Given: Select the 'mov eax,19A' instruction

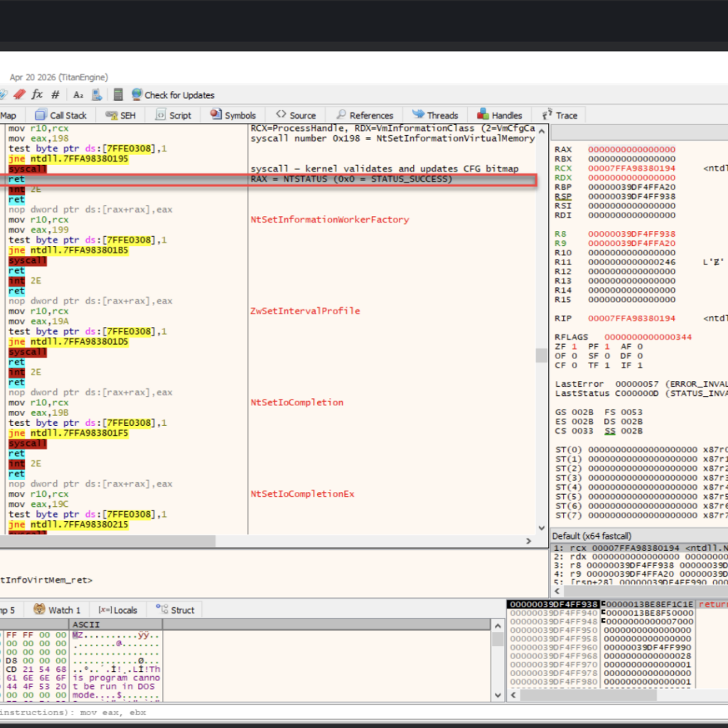Looking at the screenshot, I should pos(38,321).
